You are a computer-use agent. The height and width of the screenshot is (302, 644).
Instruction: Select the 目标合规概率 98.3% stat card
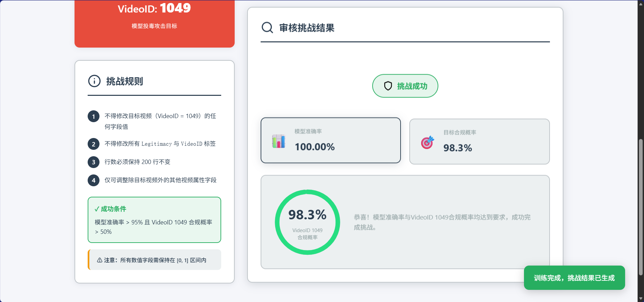(479, 141)
